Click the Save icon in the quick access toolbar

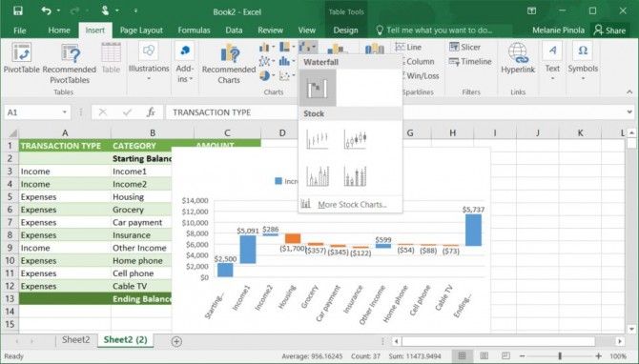(x=18, y=11)
